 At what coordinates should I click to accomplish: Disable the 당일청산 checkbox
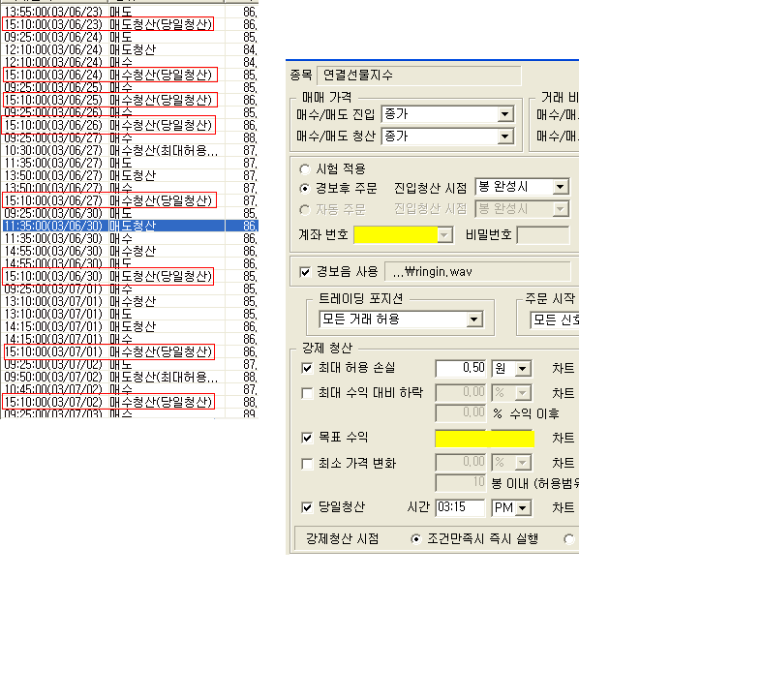click(x=308, y=507)
